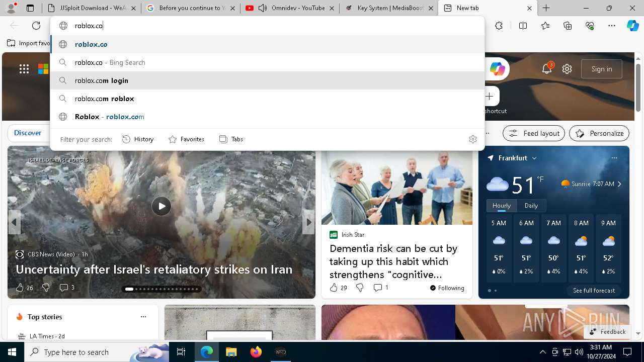
Task: Click the browser profile avatar icon
Action: pyautogui.click(x=12, y=8)
